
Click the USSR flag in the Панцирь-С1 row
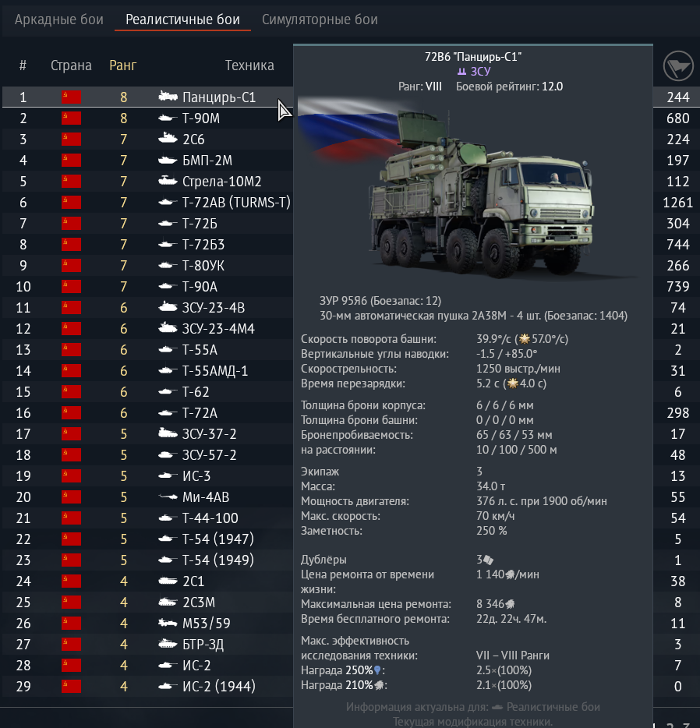[x=72, y=97]
